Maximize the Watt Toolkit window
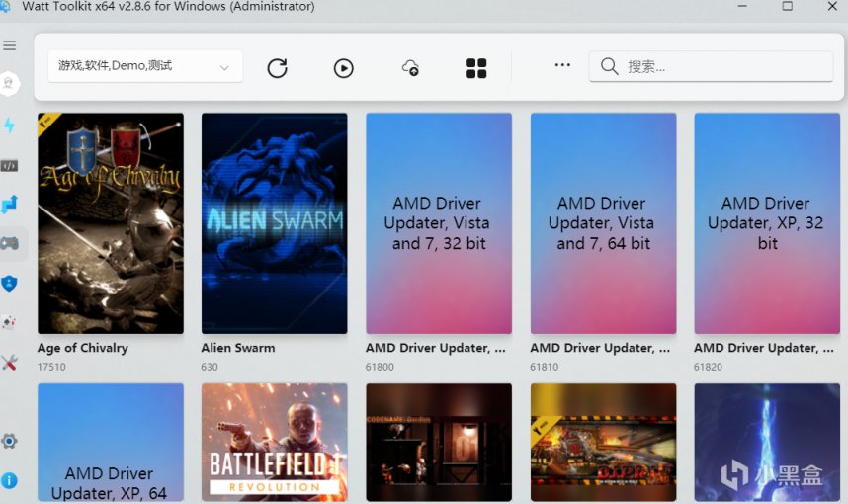 788,6
